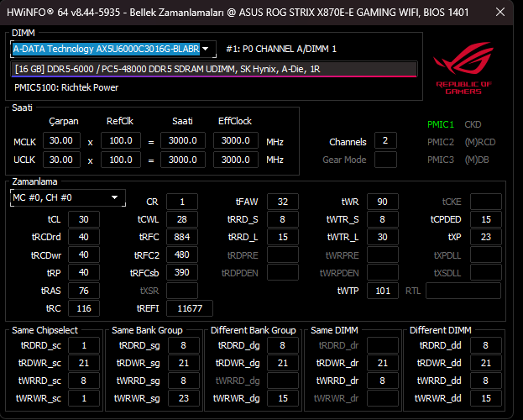Select the tRP value field
Image resolution: width=523 pixels, height=420 pixels.
[84, 272]
